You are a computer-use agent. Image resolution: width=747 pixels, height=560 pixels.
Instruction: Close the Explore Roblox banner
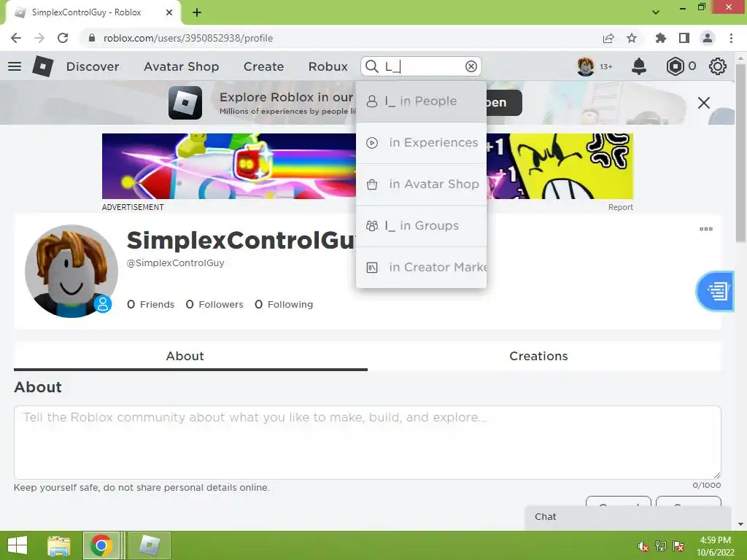point(704,102)
